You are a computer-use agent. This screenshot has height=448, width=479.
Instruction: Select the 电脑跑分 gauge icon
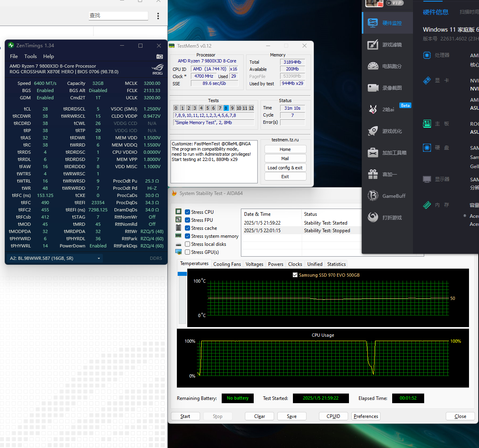373,66
